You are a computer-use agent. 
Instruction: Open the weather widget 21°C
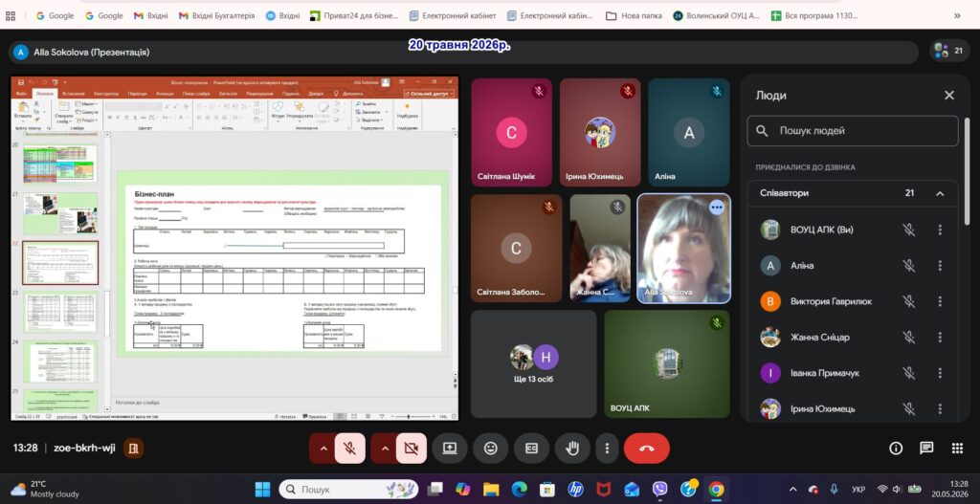pos(45,489)
